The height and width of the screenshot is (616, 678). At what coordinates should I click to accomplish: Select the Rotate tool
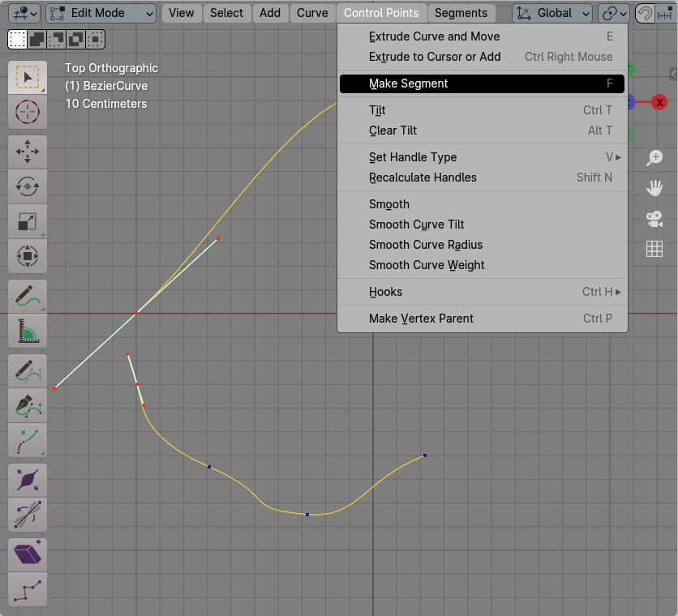coord(28,186)
